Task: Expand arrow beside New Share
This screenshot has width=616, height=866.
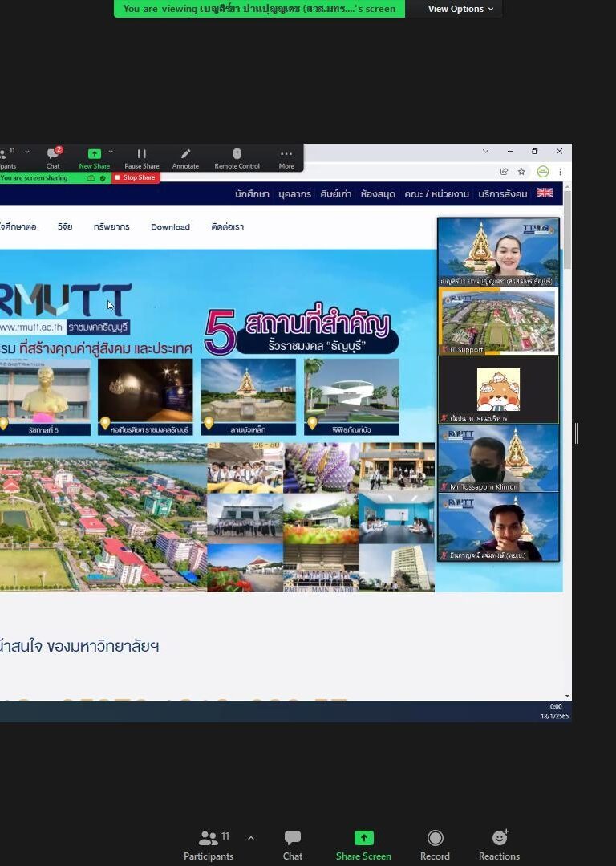Action: pos(111,152)
